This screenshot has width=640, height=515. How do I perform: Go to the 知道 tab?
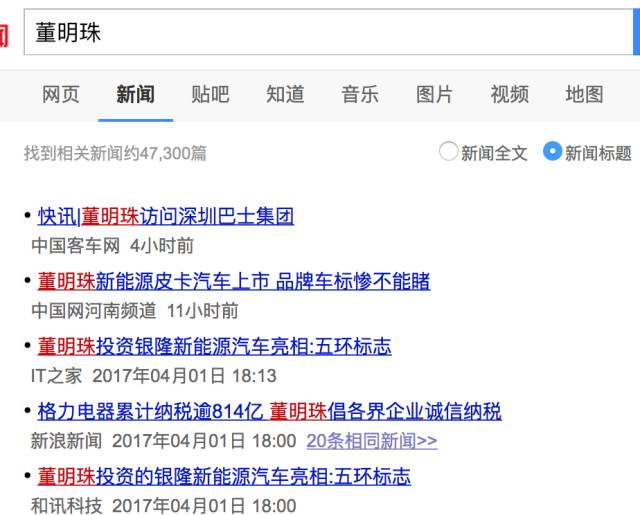click(x=285, y=94)
